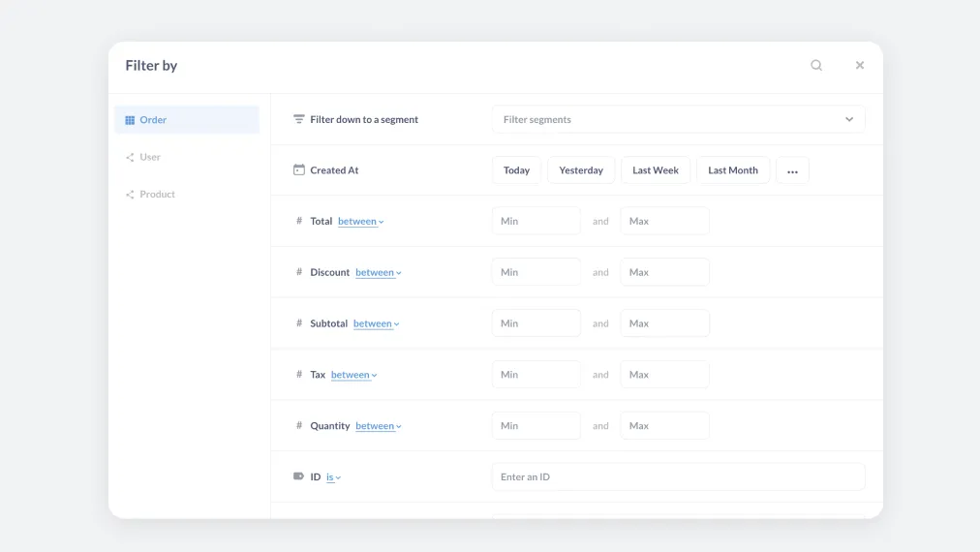Click the Product connection icon in sidebar
This screenshot has width=980, height=552.
point(130,195)
